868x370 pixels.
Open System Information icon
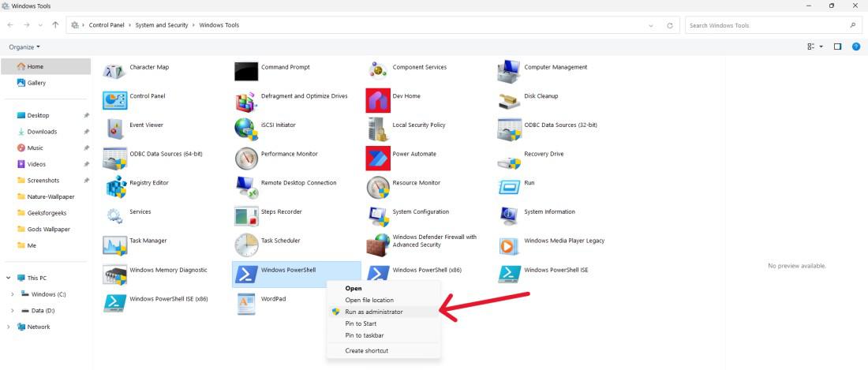(x=509, y=215)
